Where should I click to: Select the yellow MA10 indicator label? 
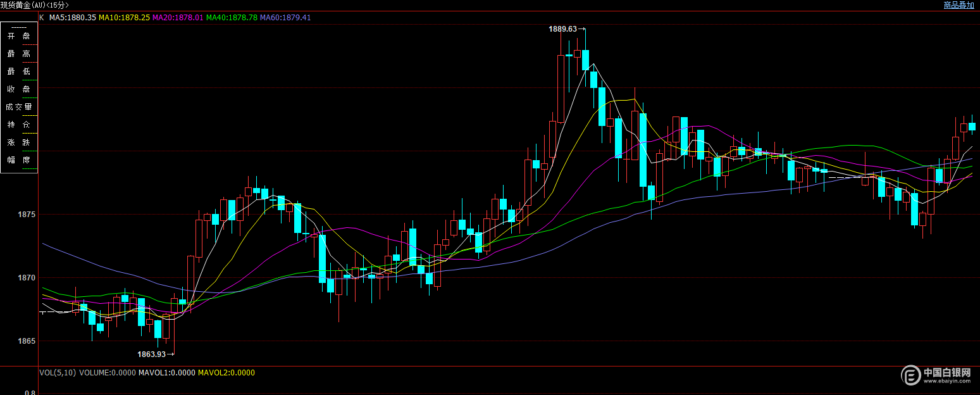pos(125,18)
